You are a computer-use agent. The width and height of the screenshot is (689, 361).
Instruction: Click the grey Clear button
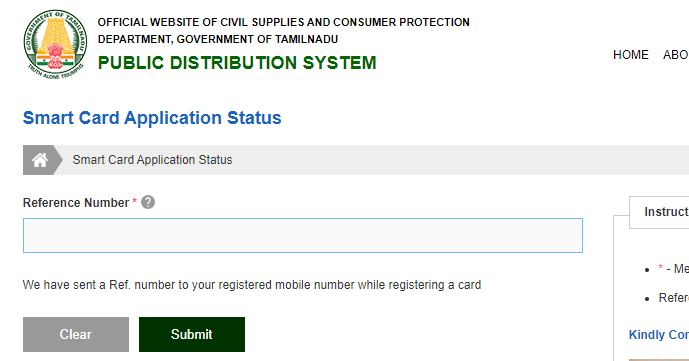coord(76,334)
